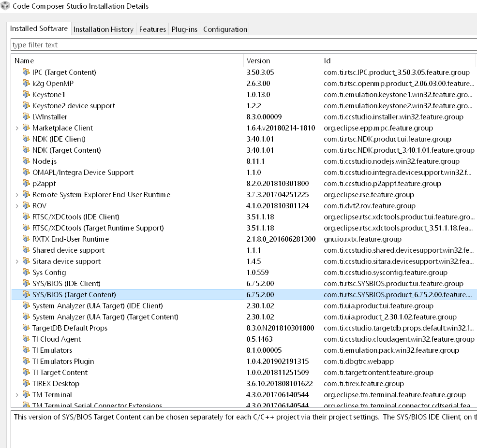Click version 6.75.2.00 of SYS/BIOS (IDE Client)

pyautogui.click(x=260, y=284)
